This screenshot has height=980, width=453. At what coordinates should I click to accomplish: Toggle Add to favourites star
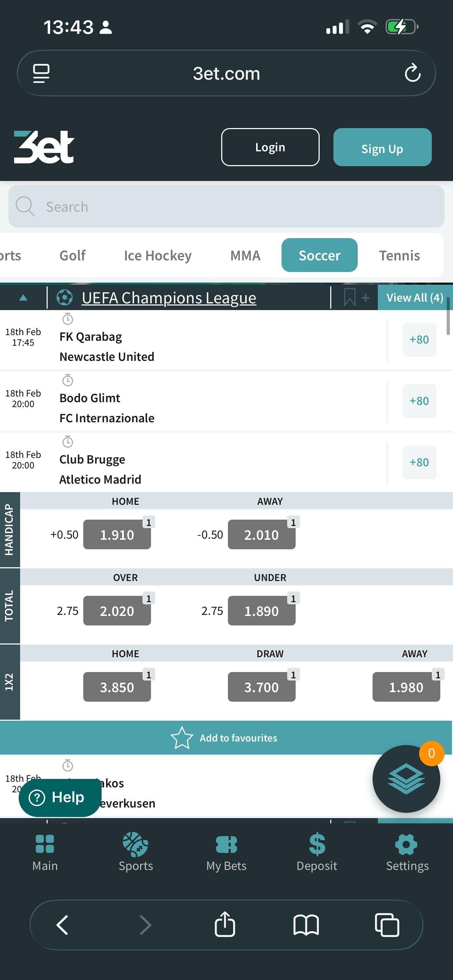pos(182,738)
